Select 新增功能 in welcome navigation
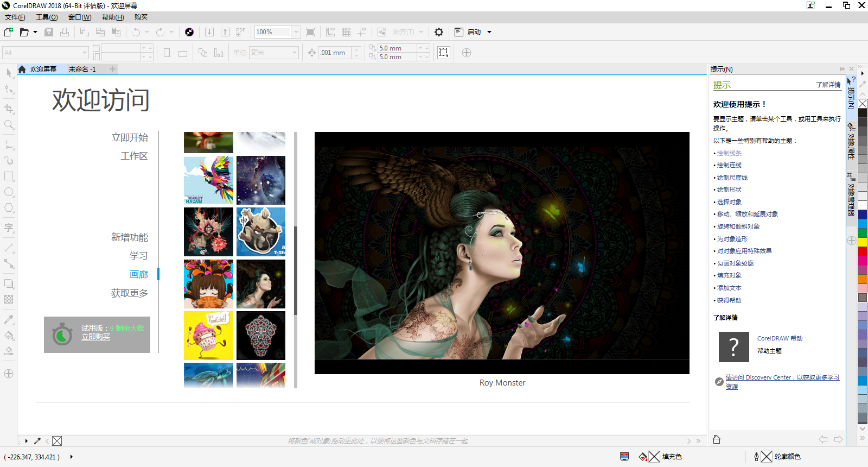The width and height of the screenshot is (868, 467). 130,237
